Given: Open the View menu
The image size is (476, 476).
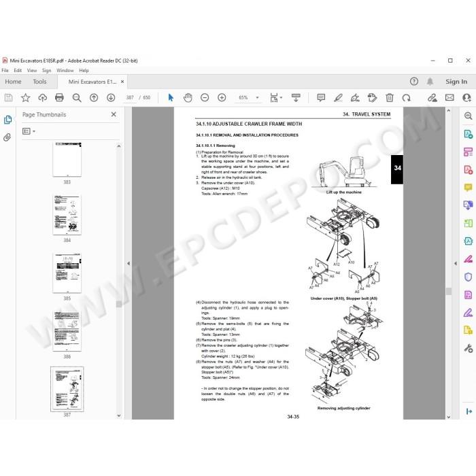Looking at the screenshot, I should tap(32, 70).
